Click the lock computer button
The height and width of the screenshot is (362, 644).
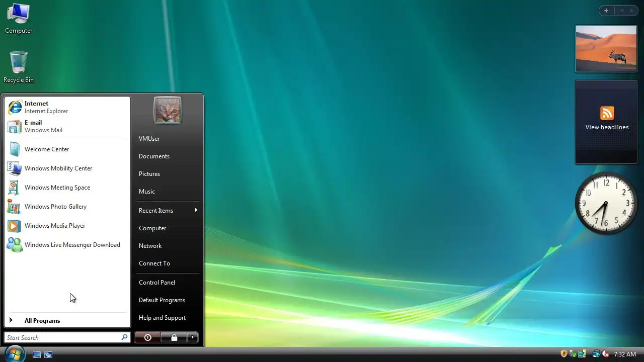174,337
